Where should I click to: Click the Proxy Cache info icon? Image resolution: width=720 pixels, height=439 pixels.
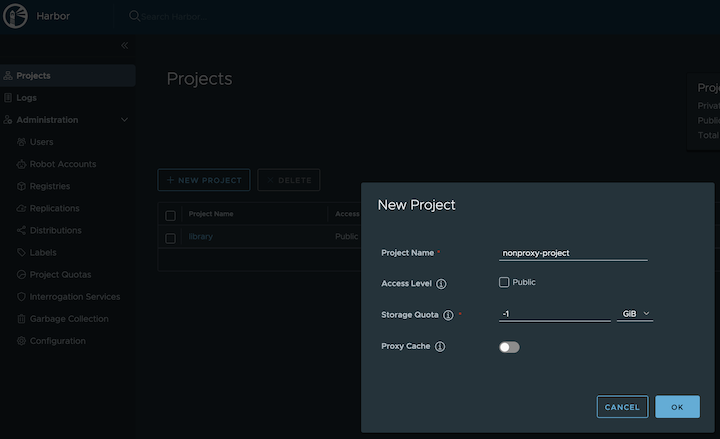click(440, 347)
